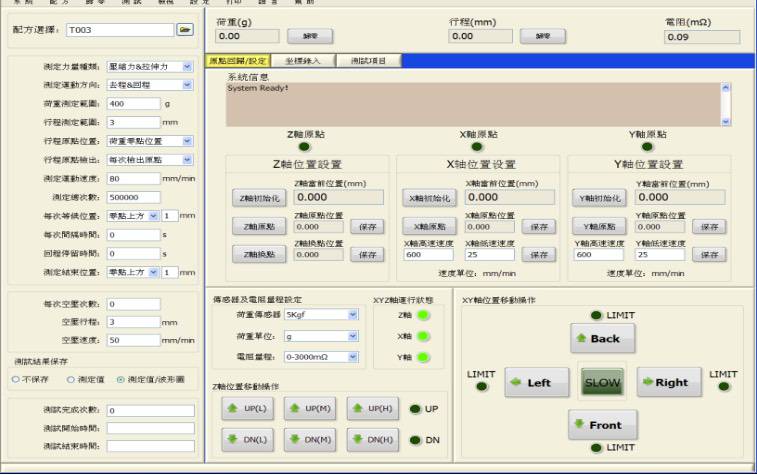Zero the 行程(mm) reading with its button
Image resolution: width=757 pixels, height=475 pixels.
point(543,36)
